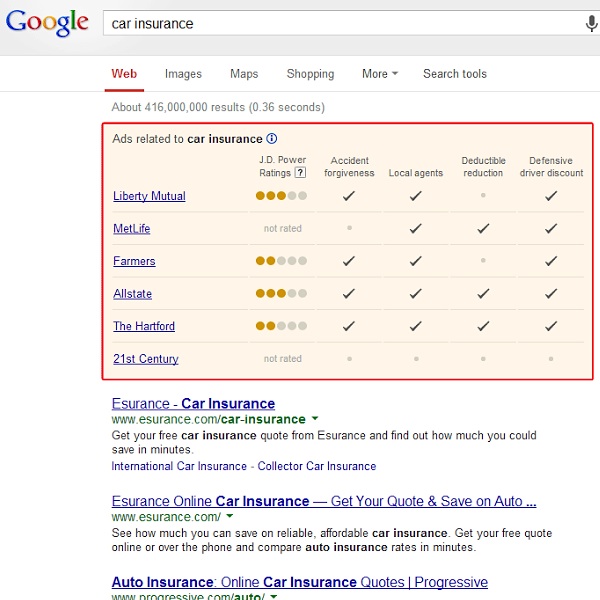Switch to the Images tab
This screenshot has width=600, height=600.
click(x=183, y=73)
